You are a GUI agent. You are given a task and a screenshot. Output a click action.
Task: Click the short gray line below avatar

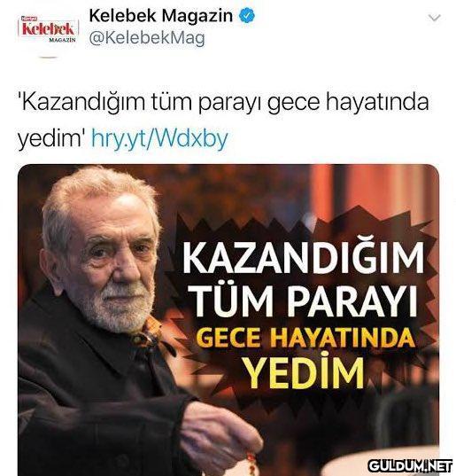click(x=49, y=57)
